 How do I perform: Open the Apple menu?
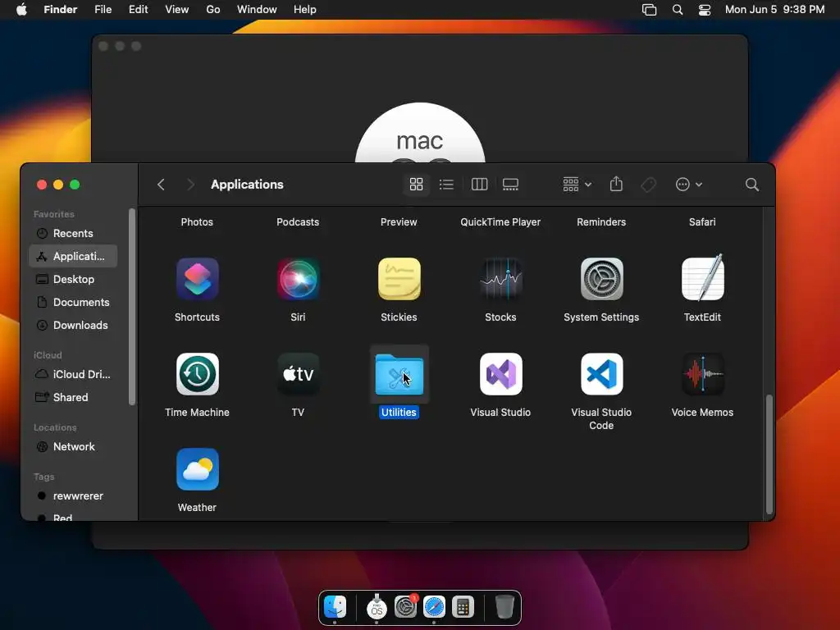[x=21, y=10]
